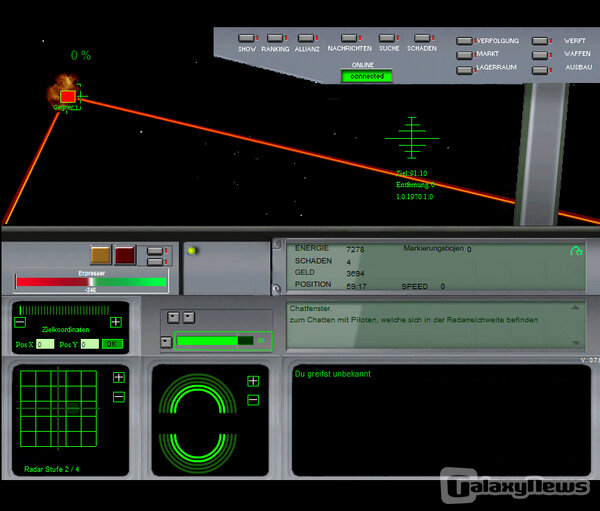The width and height of the screenshot is (600, 511).
Task: Open the RANKING panel button
Action: (x=275, y=38)
